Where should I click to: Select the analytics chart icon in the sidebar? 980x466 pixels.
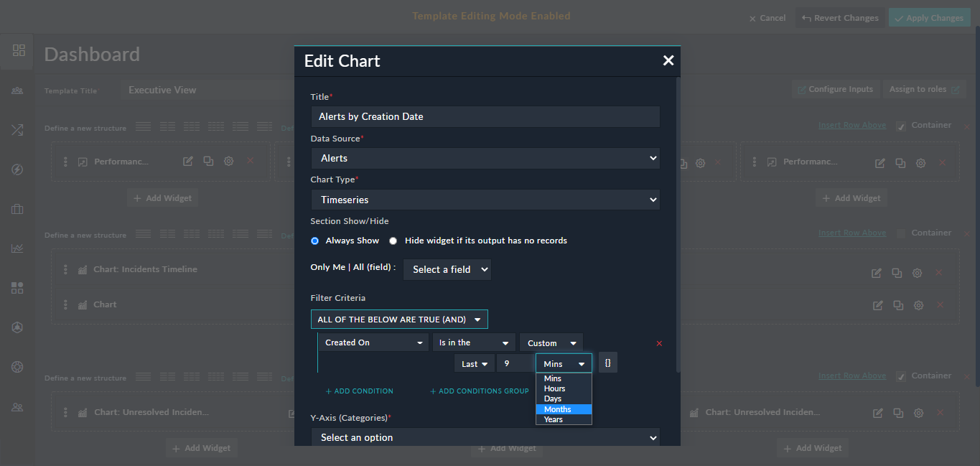[19, 248]
